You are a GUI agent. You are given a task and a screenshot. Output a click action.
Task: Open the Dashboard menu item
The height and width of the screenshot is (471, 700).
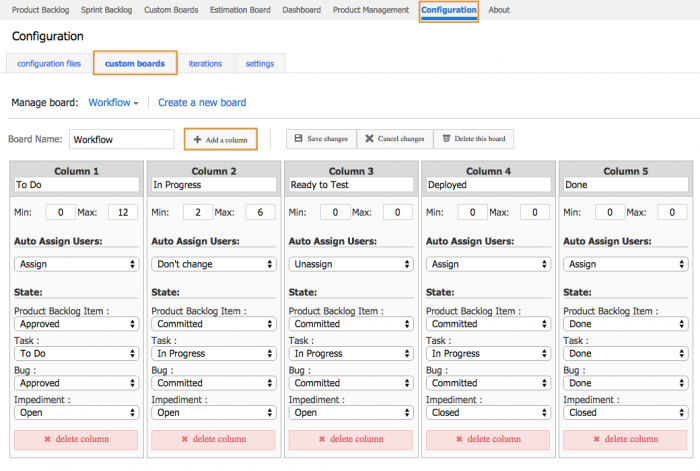pyautogui.click(x=302, y=10)
